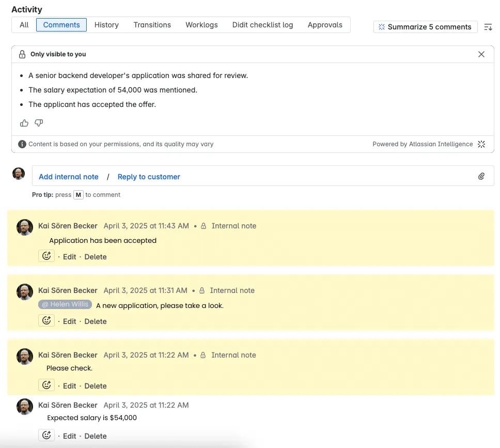Add emoji reaction to 'Please check.' comment

(x=46, y=385)
